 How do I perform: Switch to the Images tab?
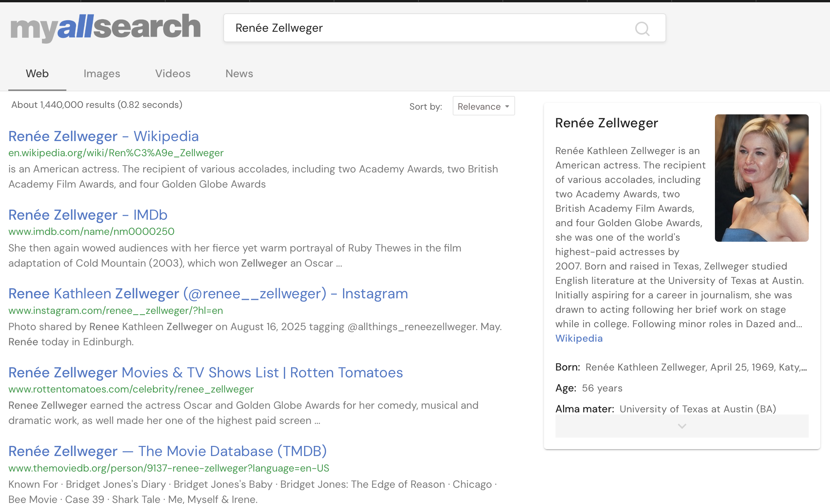[102, 74]
